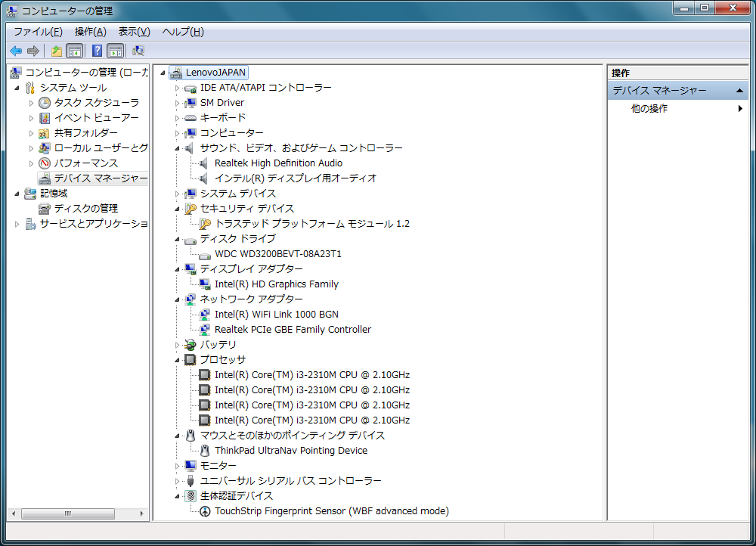756x546 pixels.
Task: Toggle the Show/Hide Console Tree toolbar icon
Action: [75, 51]
